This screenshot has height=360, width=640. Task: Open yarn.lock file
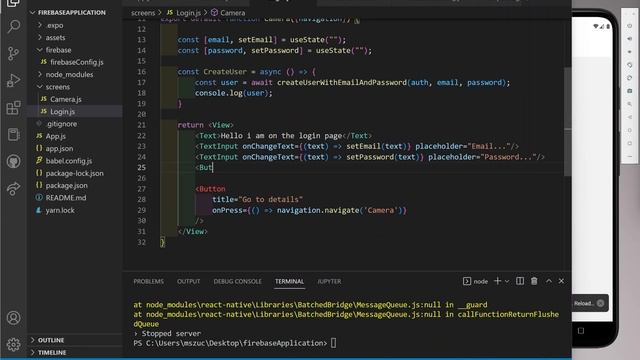click(x=75, y=210)
